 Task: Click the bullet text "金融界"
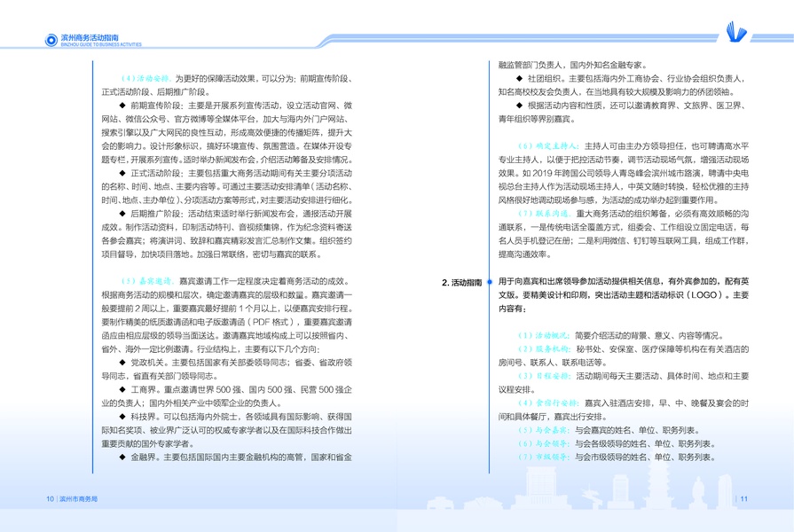(143, 458)
